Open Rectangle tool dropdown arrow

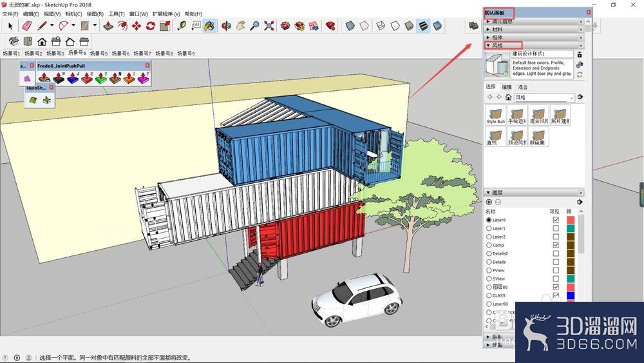point(95,26)
